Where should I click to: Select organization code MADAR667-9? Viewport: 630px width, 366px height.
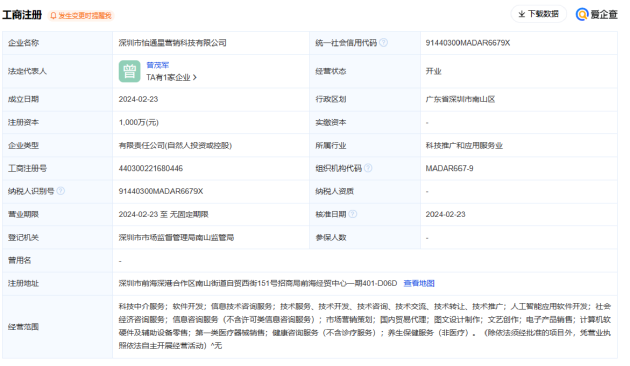coord(449,168)
